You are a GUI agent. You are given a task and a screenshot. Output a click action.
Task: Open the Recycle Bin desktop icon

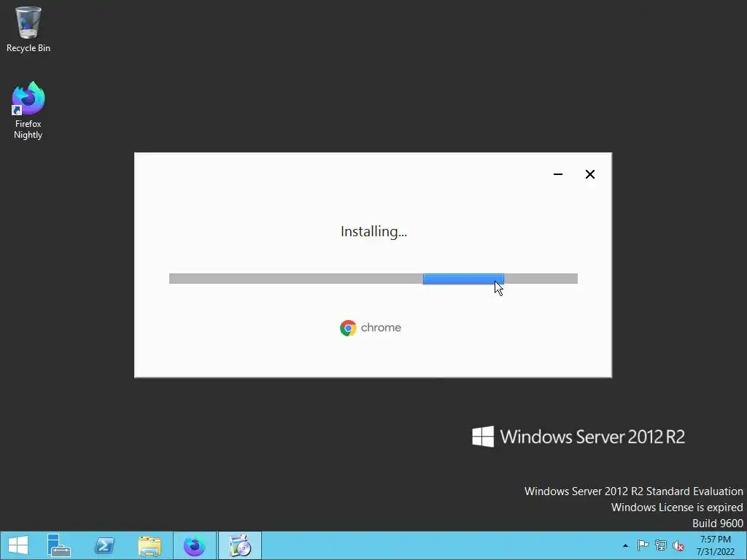point(28,29)
